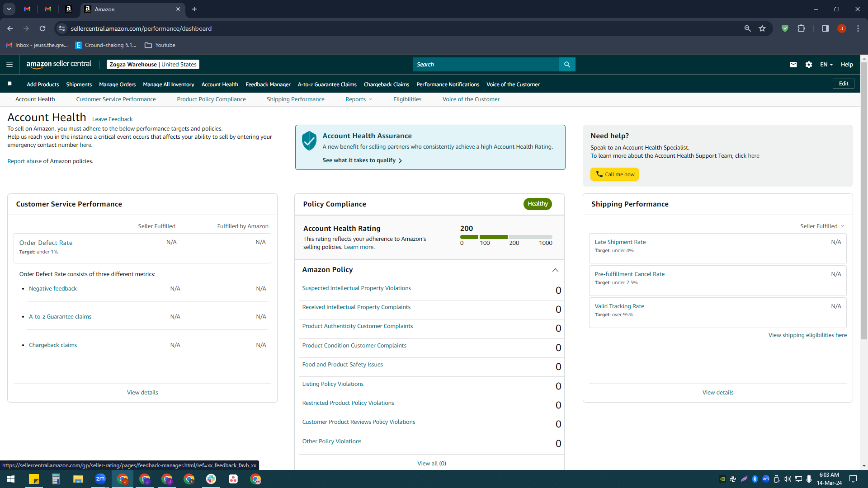Open the Report abuse link
Viewport: 868px width, 488px height.
pyautogui.click(x=24, y=161)
